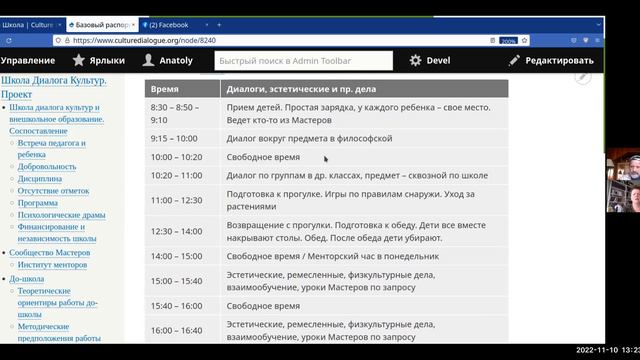Open the Дисциплина link
640x360 pixels.
coord(40,179)
